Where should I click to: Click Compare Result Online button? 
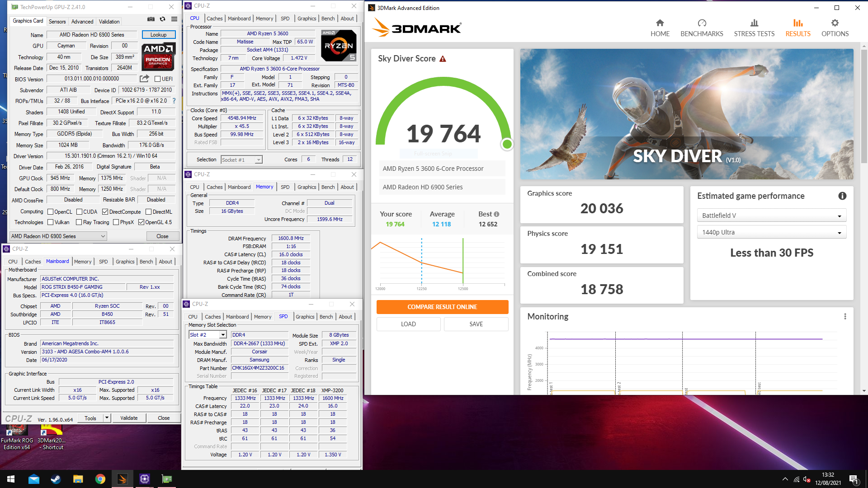click(443, 307)
